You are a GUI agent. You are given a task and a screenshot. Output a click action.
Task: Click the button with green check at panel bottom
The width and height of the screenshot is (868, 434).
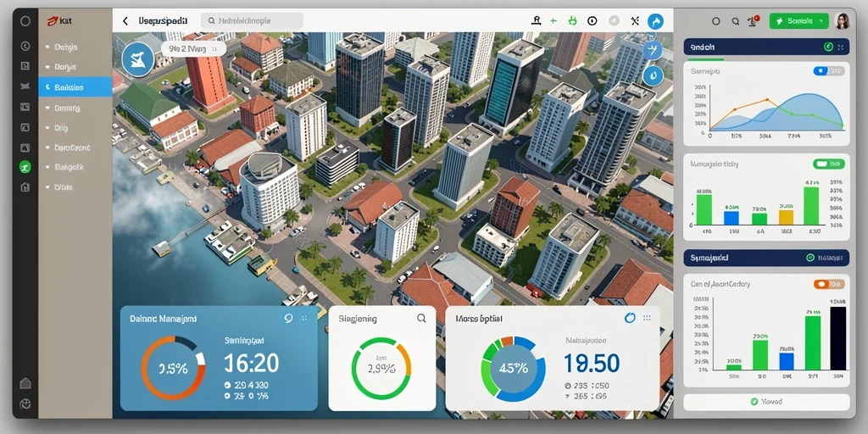(x=766, y=402)
